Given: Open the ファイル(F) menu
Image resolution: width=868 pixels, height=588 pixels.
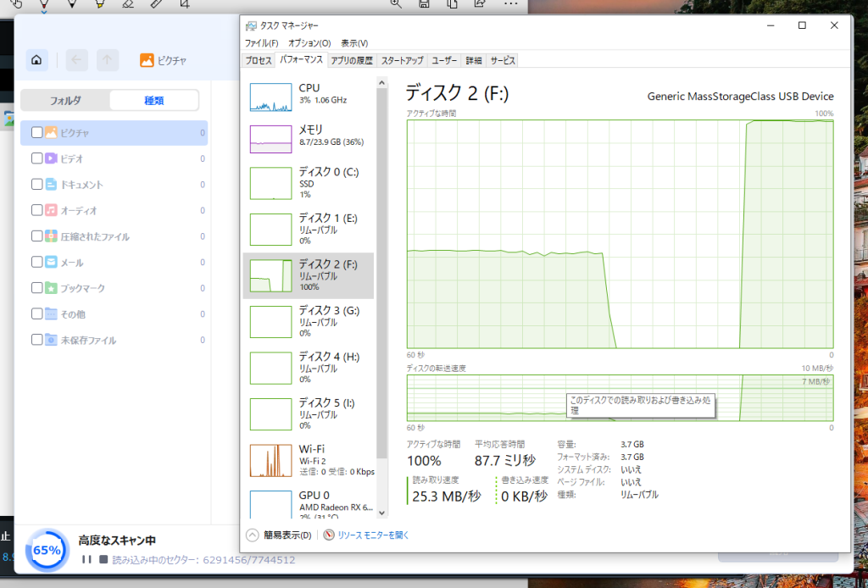Looking at the screenshot, I should tap(261, 43).
